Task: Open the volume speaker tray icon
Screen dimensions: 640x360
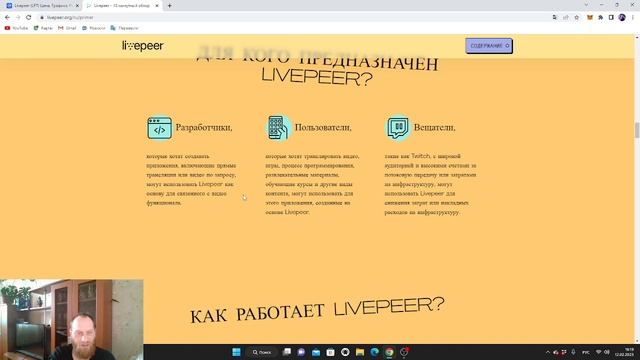Action: pos(607,352)
